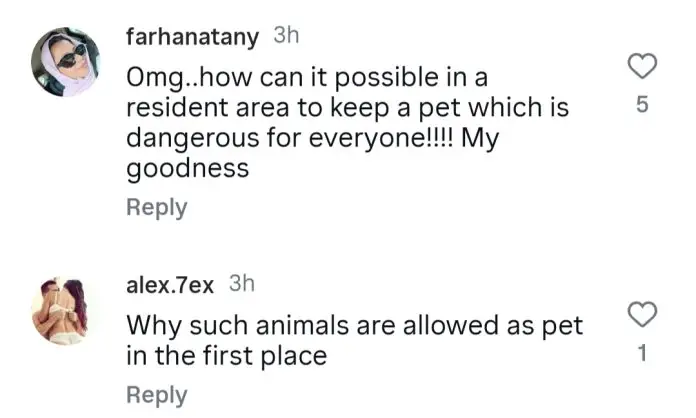This screenshot has width=696, height=418.
Task: Click the 3h timestamp beside alex.7ex
Action: (x=242, y=284)
